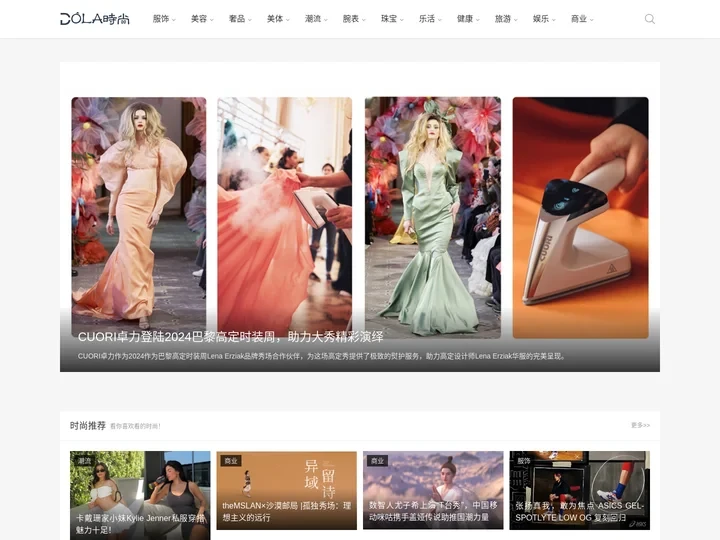Click the CUORI卓力作为2024 banner description text
The height and width of the screenshot is (540, 720).
321,356
